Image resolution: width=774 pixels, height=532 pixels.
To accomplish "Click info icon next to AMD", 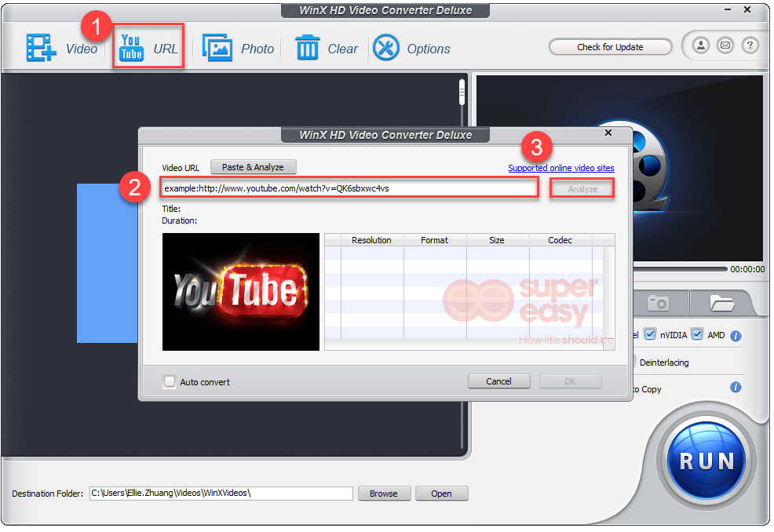I will click(736, 337).
